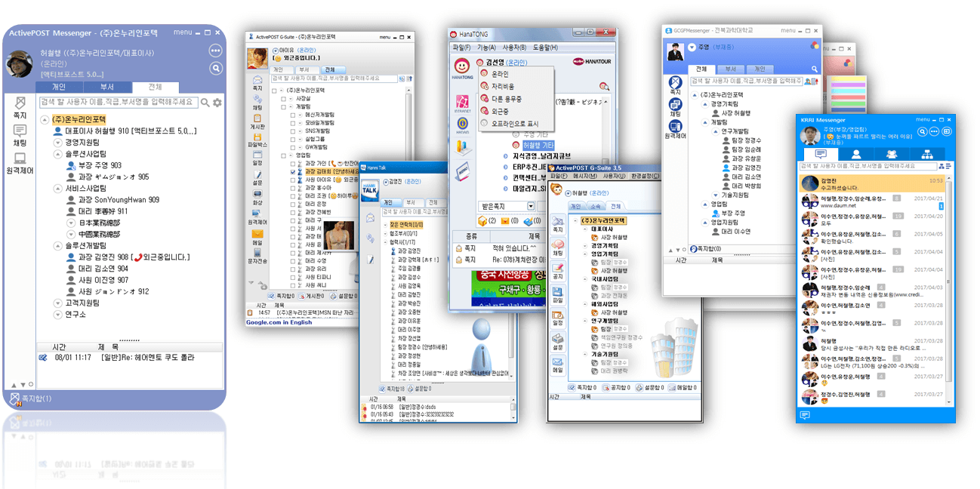The width and height of the screenshot is (980, 489).
Task: Expand 고객지원팀 in the ActivePOST Messenger tree
Action: [57, 303]
